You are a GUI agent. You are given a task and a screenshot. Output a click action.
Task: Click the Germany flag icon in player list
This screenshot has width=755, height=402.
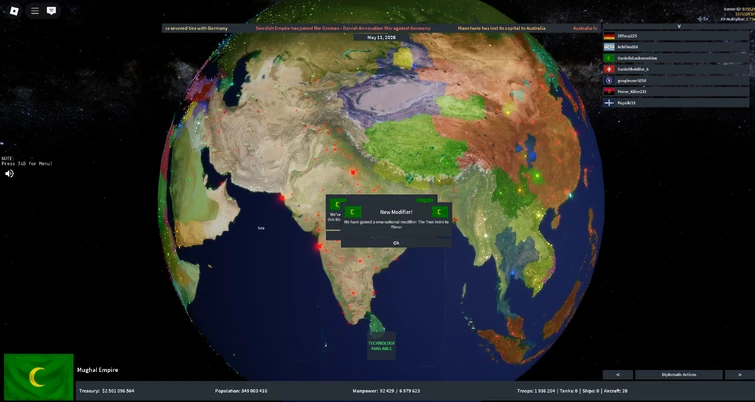(x=609, y=36)
